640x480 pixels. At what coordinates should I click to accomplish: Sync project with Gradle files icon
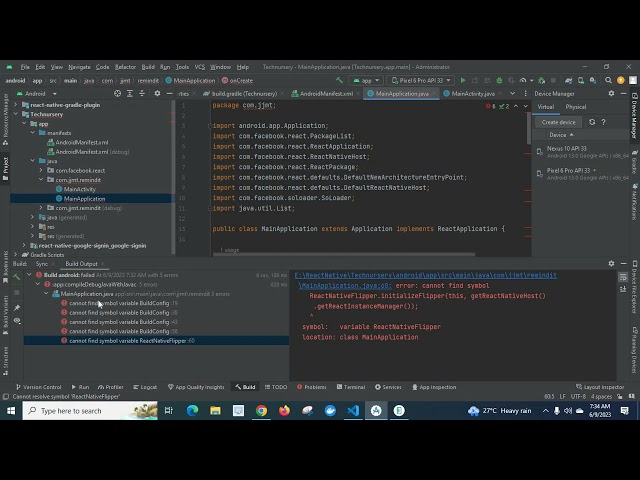click(x=569, y=80)
